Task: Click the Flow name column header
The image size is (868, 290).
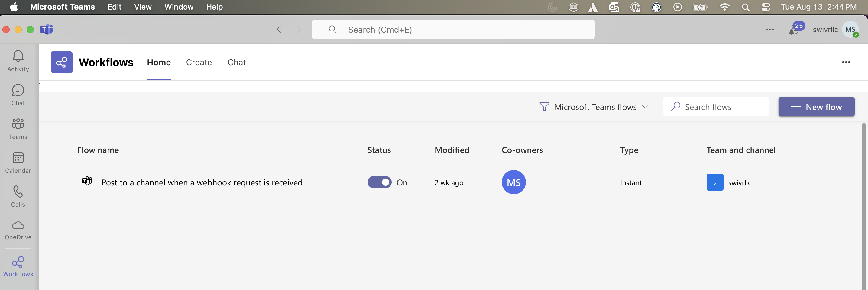Action: [x=98, y=150]
